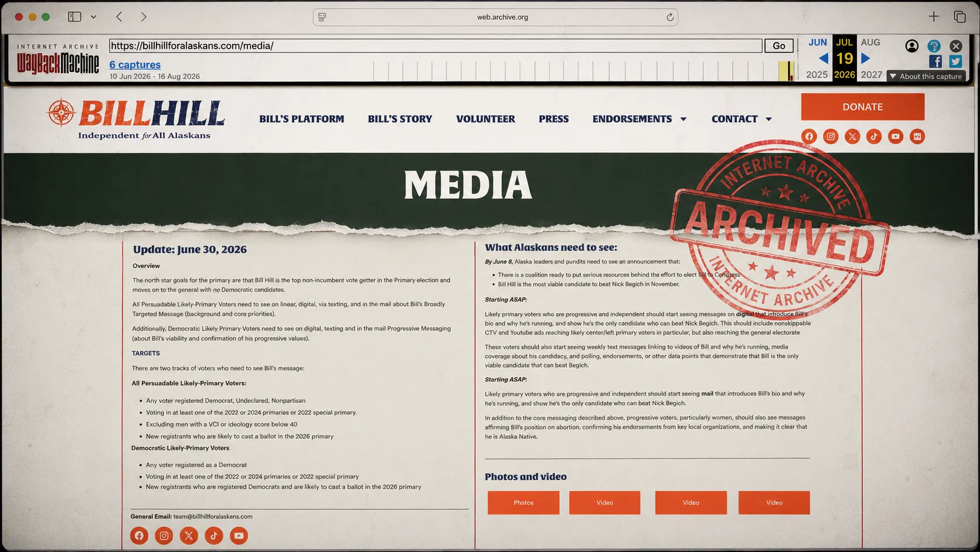Open YouTube icon below the Donate button
This screenshot has width=980, height=552.
pos(896,137)
